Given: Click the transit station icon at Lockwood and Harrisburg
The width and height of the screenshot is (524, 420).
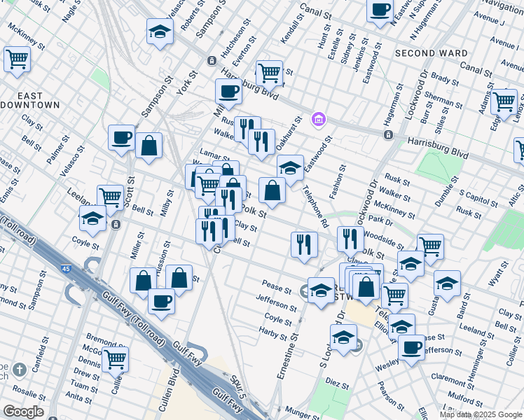Looking at the screenshot, I should coord(388,135).
